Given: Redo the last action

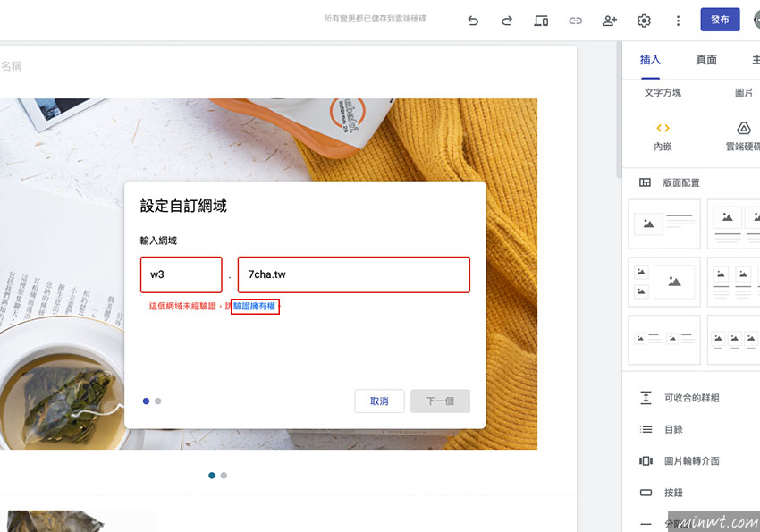Looking at the screenshot, I should (x=507, y=21).
